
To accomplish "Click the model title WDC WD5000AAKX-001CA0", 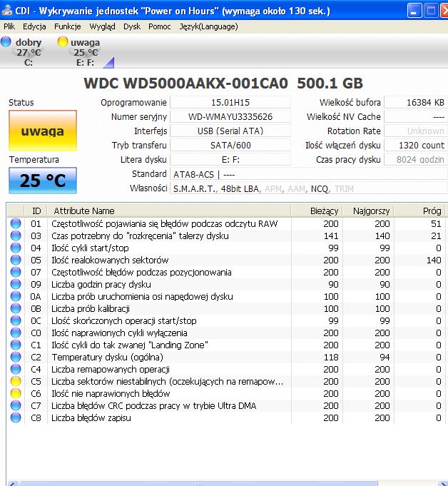I will (186, 83).
